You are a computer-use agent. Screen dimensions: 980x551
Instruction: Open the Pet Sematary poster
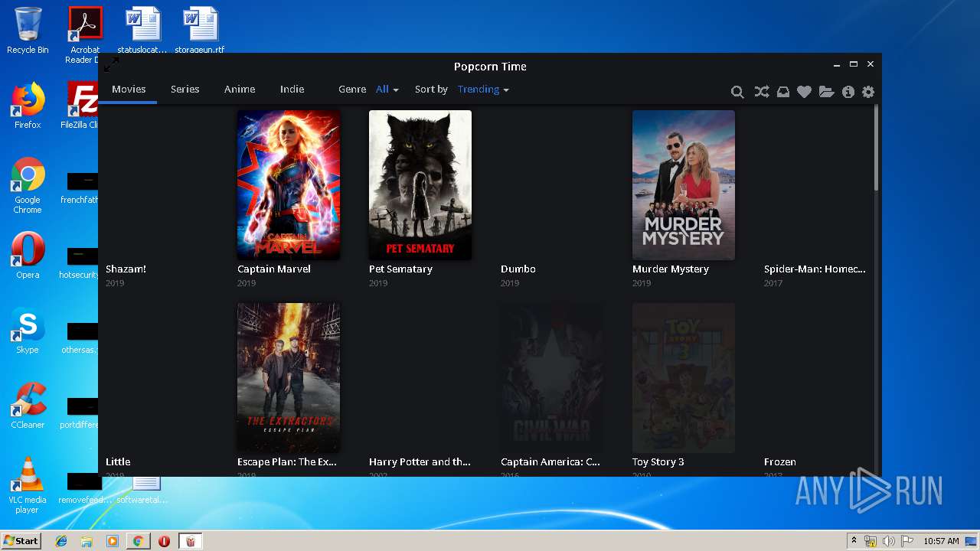coord(420,185)
